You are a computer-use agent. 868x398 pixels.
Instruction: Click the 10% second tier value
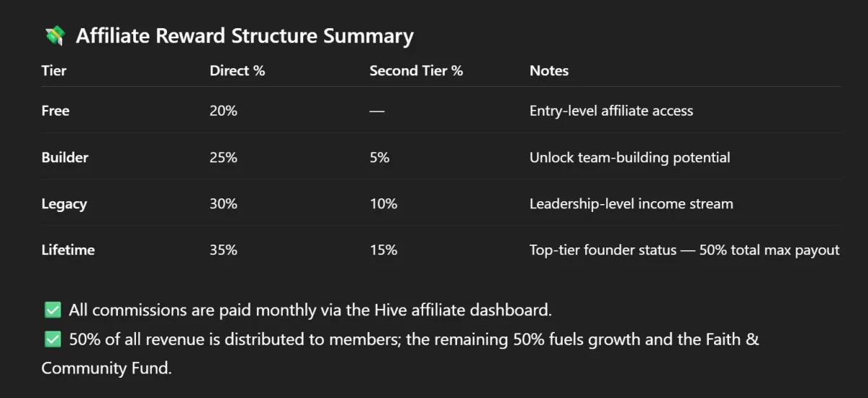click(383, 203)
